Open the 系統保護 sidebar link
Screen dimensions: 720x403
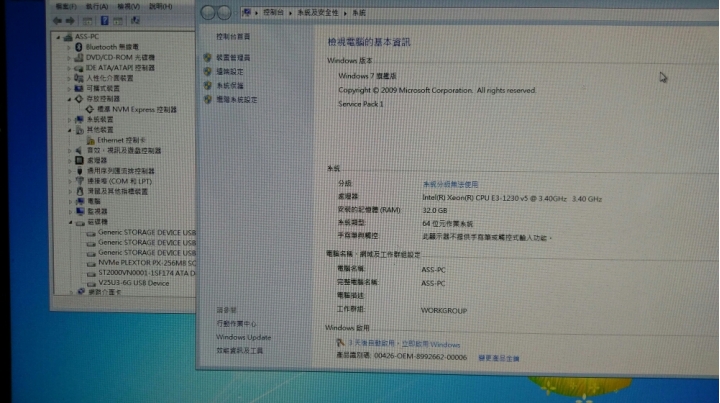coord(230,85)
